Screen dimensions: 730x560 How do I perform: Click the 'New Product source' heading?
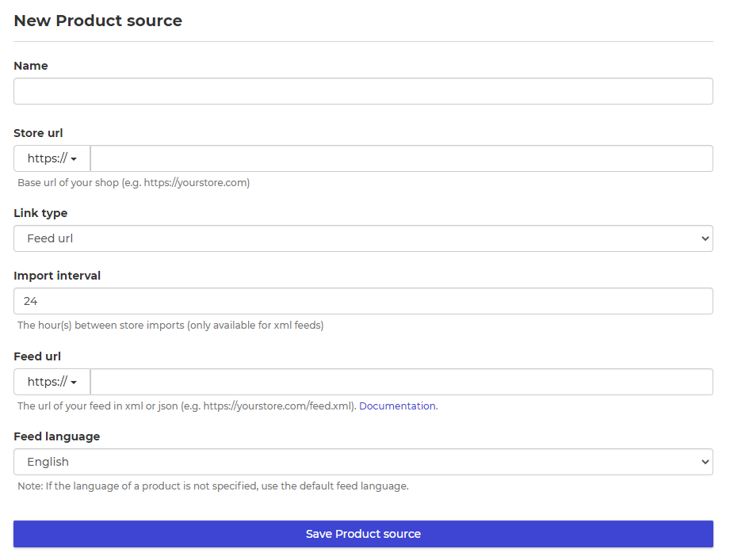(x=97, y=21)
